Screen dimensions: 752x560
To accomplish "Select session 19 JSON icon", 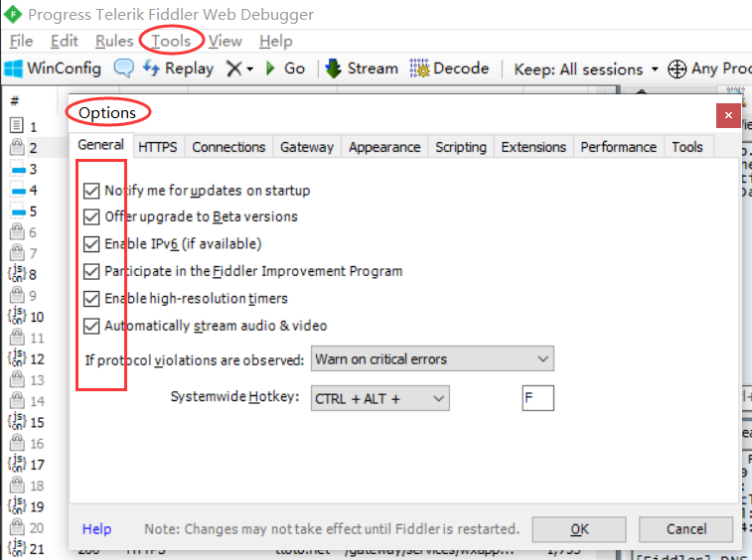I will [x=17, y=505].
